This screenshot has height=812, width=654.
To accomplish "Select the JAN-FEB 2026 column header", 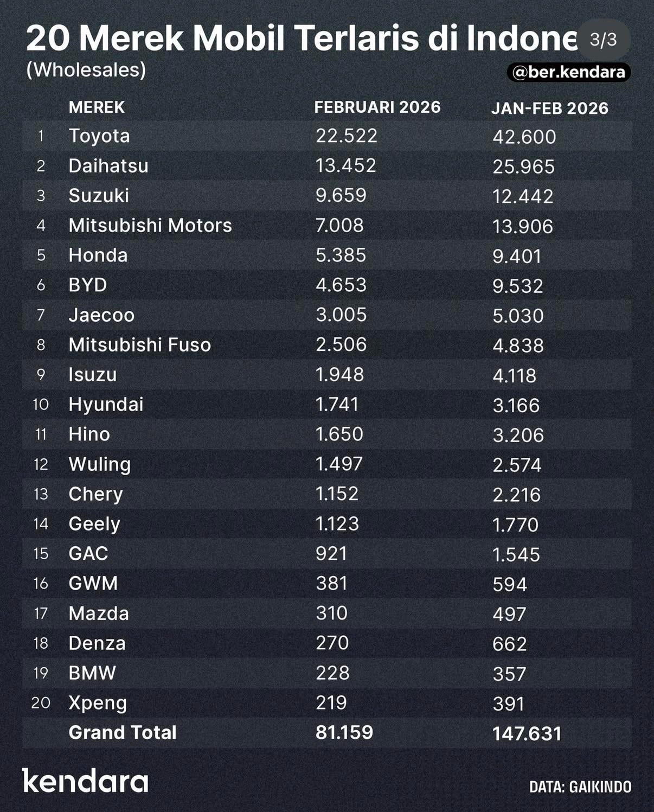I will click(549, 108).
